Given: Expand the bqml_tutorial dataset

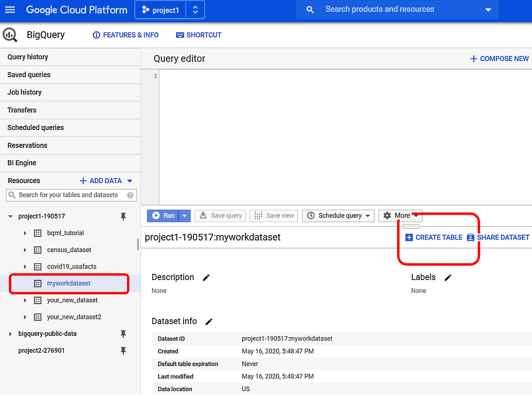Looking at the screenshot, I should (25, 233).
